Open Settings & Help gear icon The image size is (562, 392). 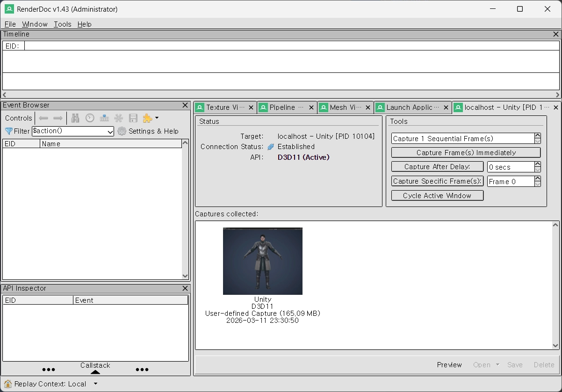pyautogui.click(x=122, y=131)
